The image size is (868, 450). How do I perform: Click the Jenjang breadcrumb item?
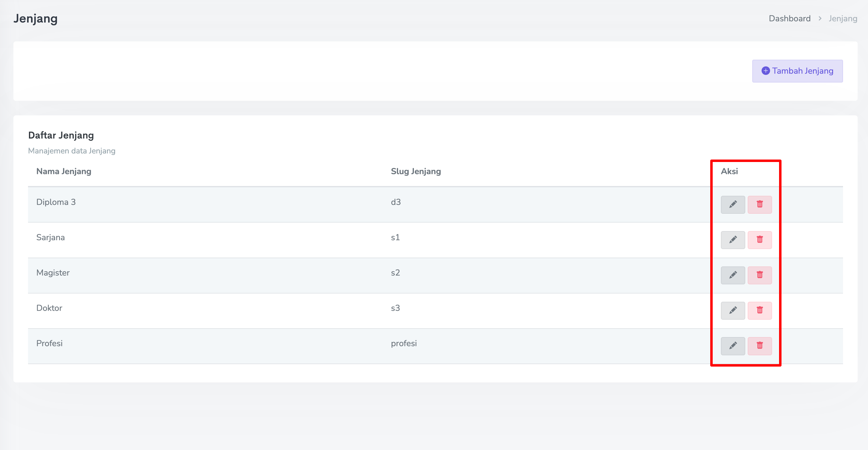(x=843, y=19)
